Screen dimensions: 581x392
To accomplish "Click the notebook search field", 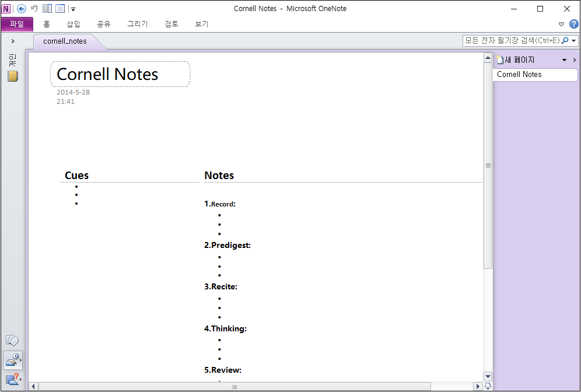I will (512, 41).
